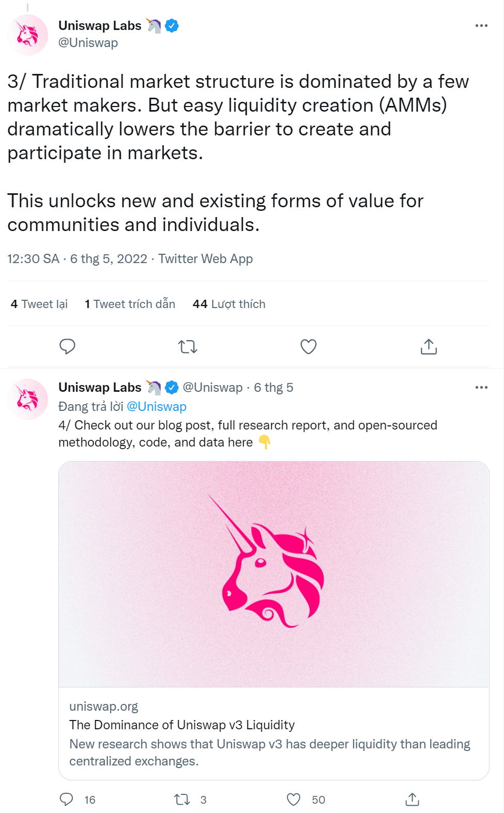
Task: View the 4 Tweet lại retweets list
Action: click(x=39, y=304)
